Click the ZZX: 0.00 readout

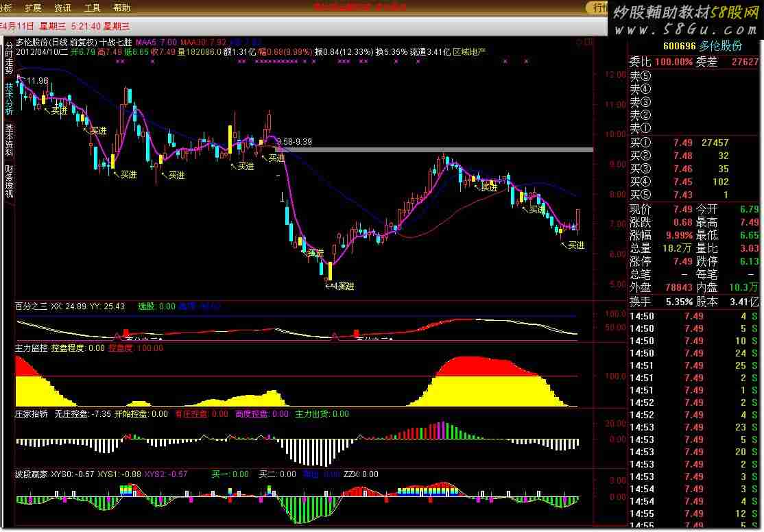pyautogui.click(x=361, y=474)
